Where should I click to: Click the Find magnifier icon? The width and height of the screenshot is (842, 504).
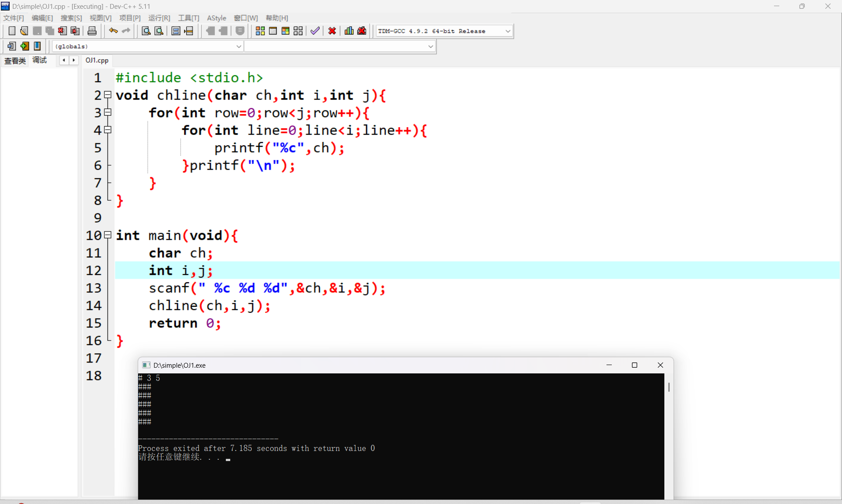(x=146, y=31)
